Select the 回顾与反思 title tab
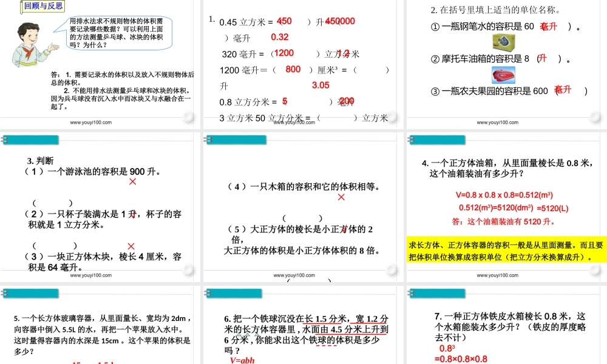Image resolution: width=607 pixels, height=364 pixels. [41, 7]
